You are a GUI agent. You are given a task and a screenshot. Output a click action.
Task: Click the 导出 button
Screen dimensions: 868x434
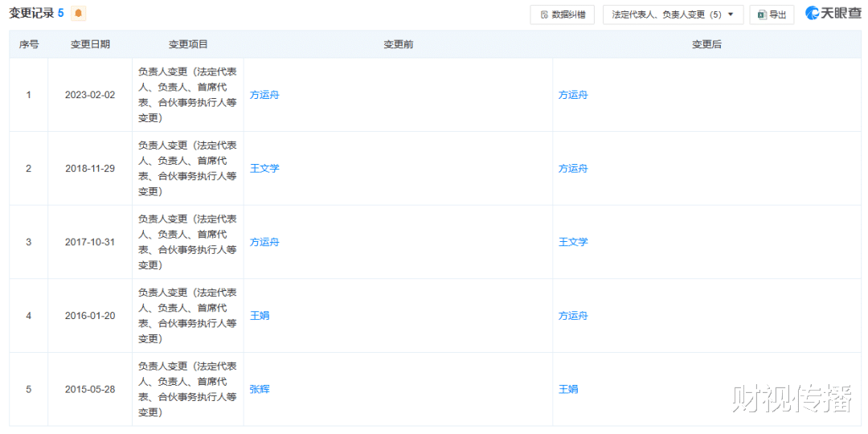click(x=772, y=15)
